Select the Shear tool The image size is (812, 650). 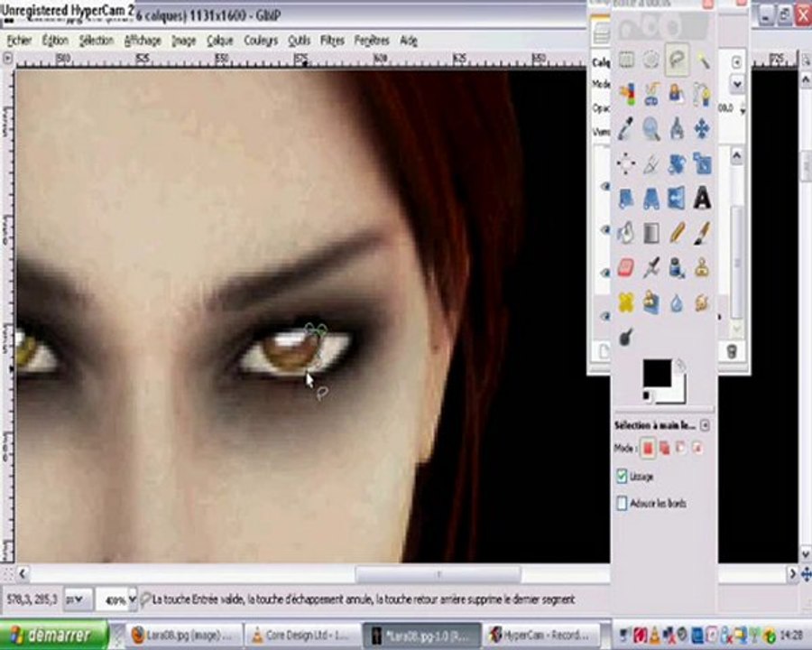(626, 199)
